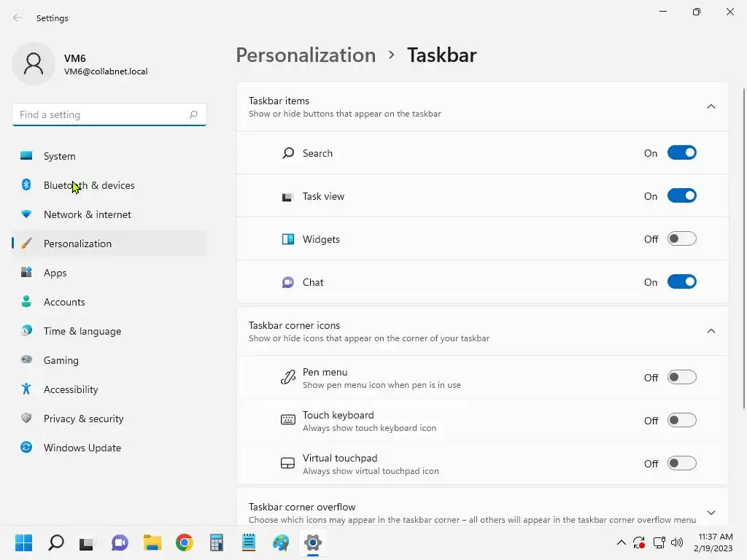Click the VM6 user avatar picture
Image resolution: width=747 pixels, height=560 pixels.
[34, 64]
